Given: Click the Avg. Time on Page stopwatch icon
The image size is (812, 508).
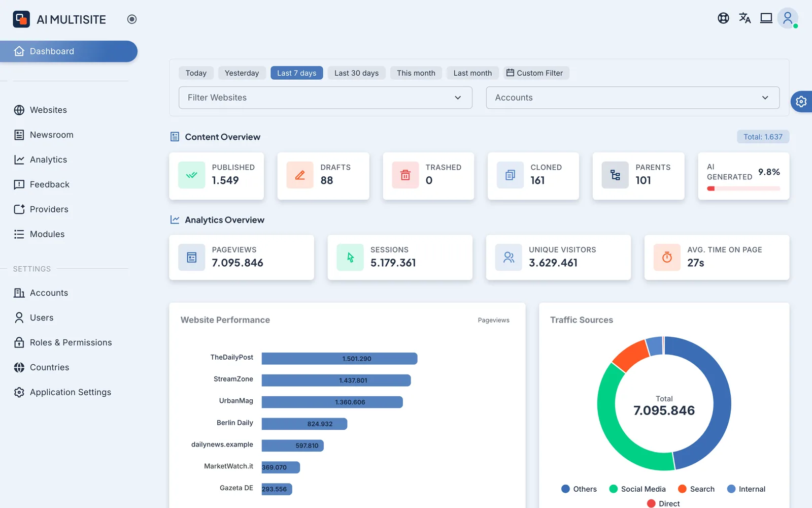Looking at the screenshot, I should coord(667,258).
